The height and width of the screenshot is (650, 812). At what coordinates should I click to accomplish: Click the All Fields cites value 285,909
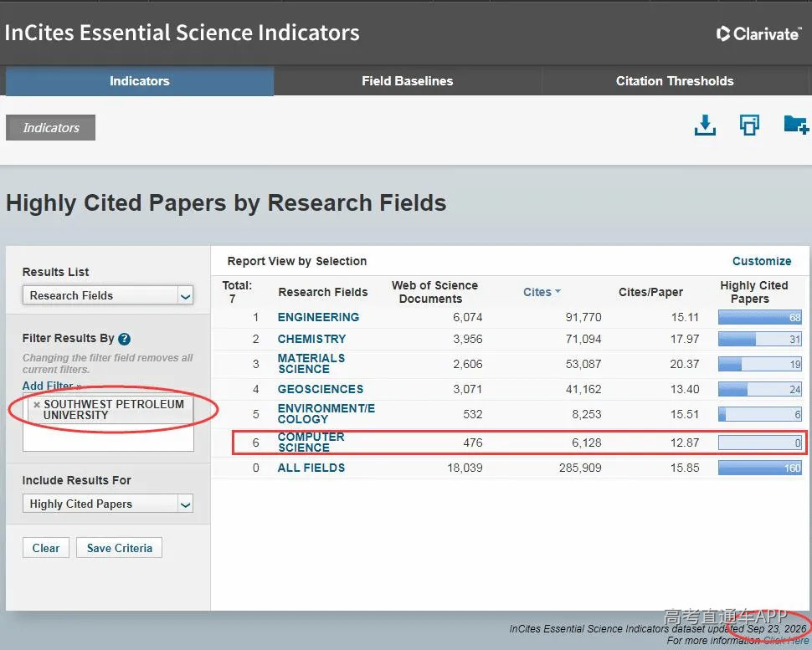[580, 468]
